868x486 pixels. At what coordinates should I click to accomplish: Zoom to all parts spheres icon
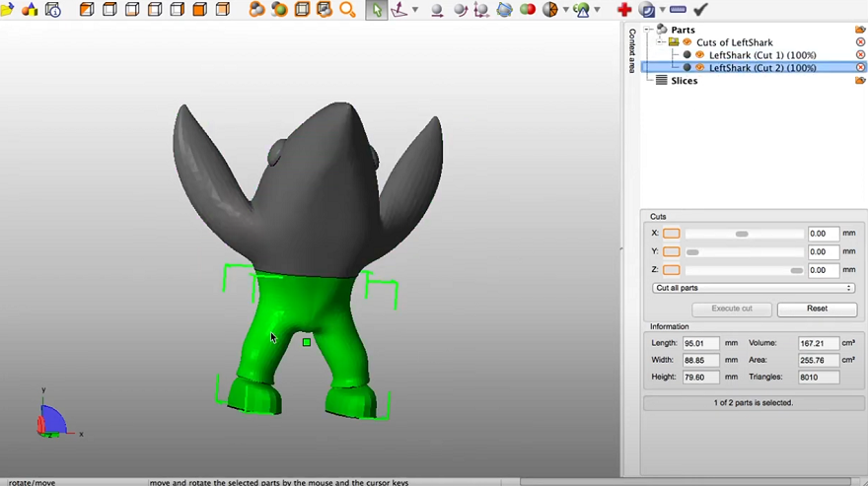[x=256, y=10]
